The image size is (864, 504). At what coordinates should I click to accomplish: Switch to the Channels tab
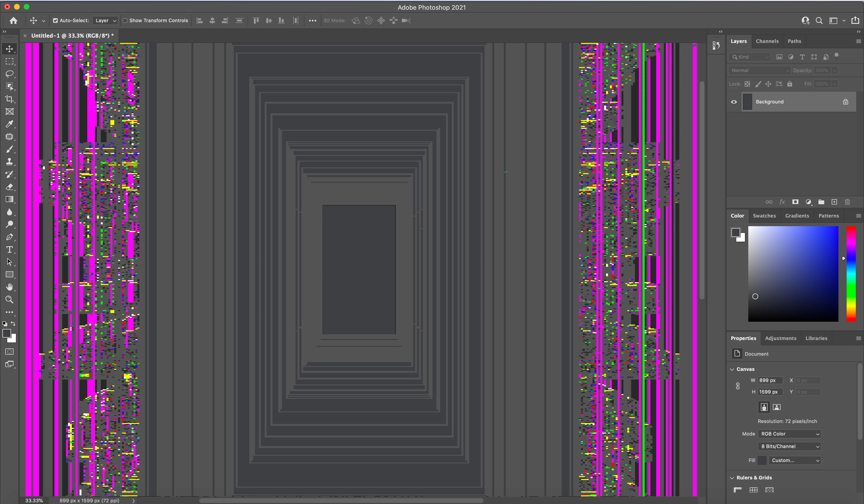[x=767, y=41]
